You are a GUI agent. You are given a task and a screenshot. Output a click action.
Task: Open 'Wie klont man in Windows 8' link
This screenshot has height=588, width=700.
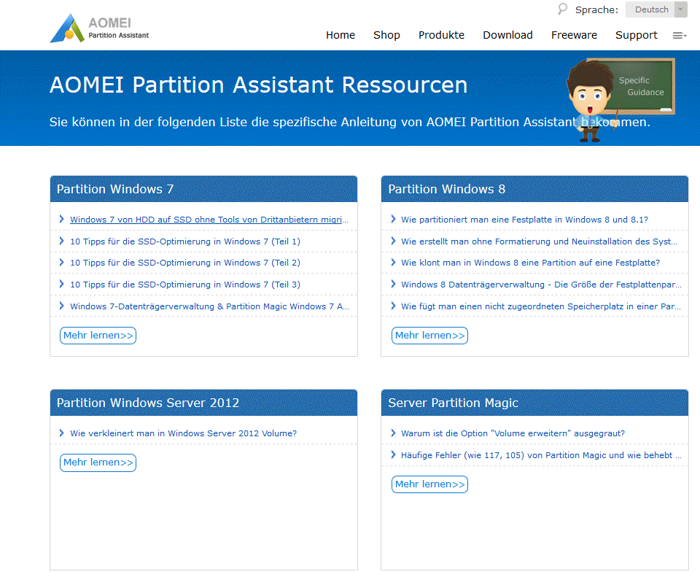click(x=530, y=263)
